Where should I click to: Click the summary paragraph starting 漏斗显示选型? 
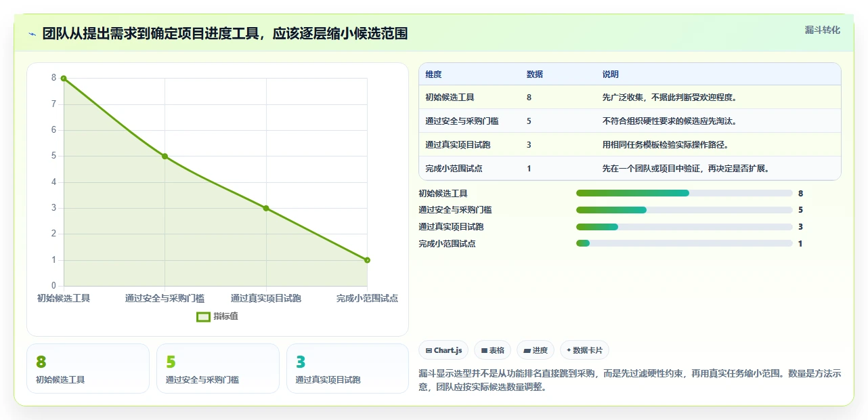(x=630, y=381)
